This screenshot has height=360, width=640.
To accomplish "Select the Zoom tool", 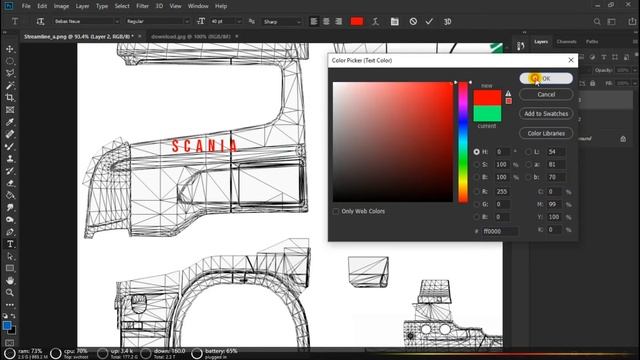I will (x=10, y=293).
